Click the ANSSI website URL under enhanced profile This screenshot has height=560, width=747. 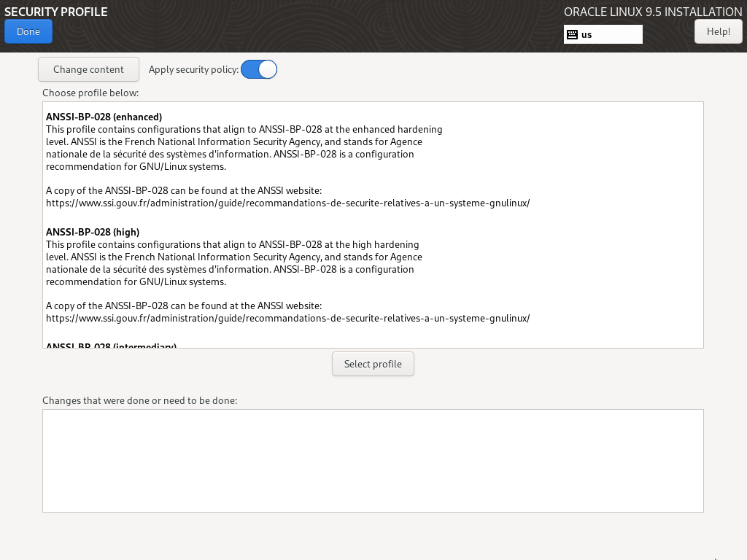click(x=287, y=203)
